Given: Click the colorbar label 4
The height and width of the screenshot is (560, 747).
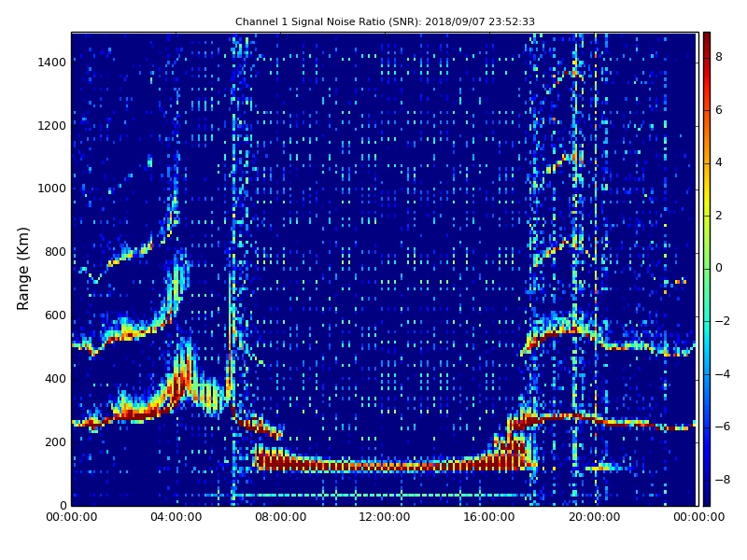Looking at the screenshot, I should 719,162.
